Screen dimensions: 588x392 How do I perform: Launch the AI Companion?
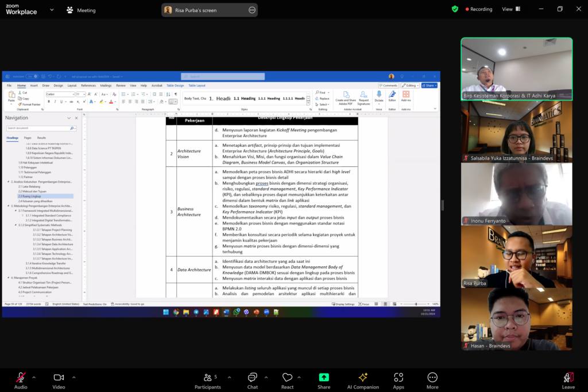(363, 379)
